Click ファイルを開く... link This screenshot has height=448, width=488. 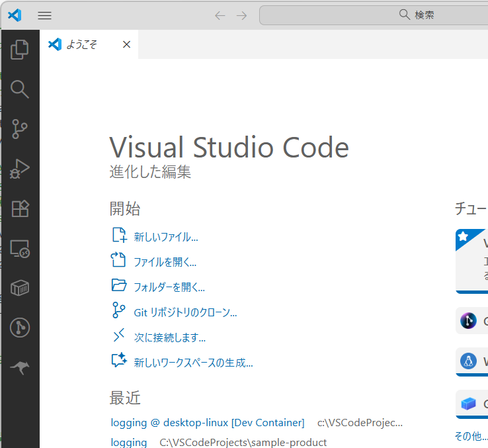click(165, 262)
